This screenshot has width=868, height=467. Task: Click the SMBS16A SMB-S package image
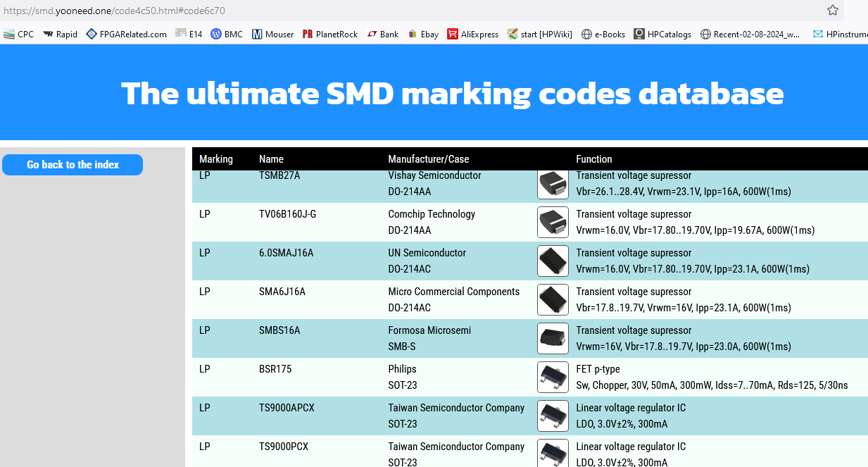553,338
